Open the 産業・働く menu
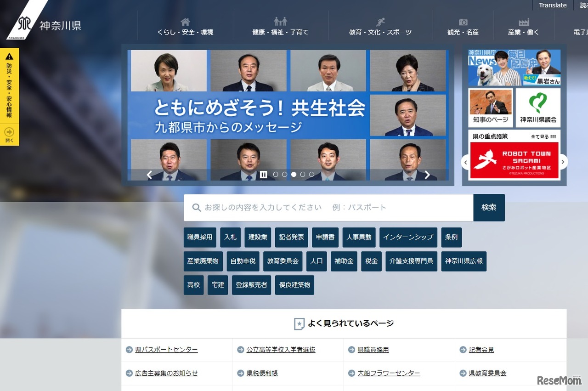This screenshot has width=588, height=391. click(524, 27)
